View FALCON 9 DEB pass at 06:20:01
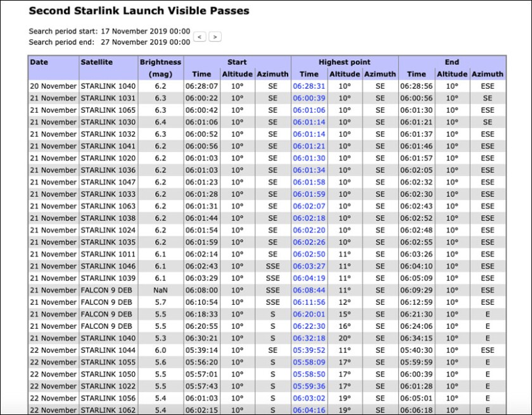The image size is (532, 415). coord(308,314)
